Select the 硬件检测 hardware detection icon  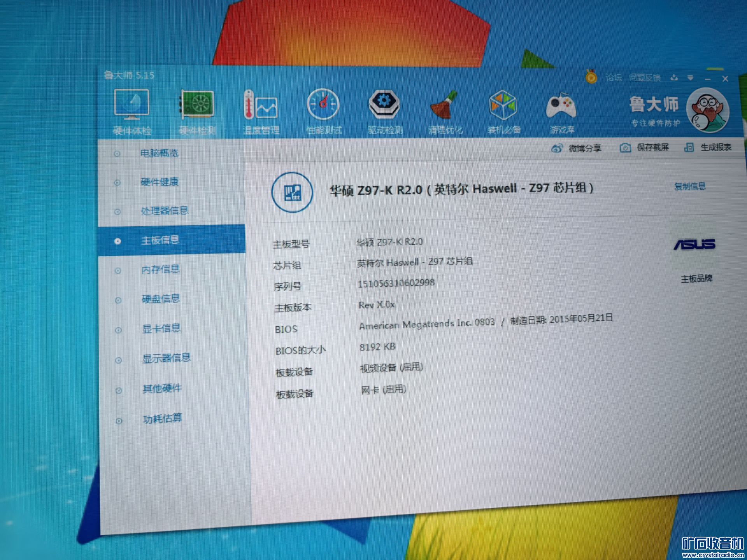(197, 112)
